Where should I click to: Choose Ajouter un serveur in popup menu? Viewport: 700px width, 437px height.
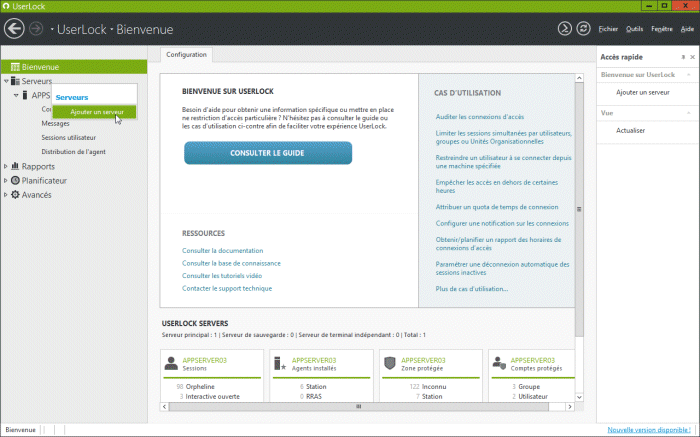(94, 112)
